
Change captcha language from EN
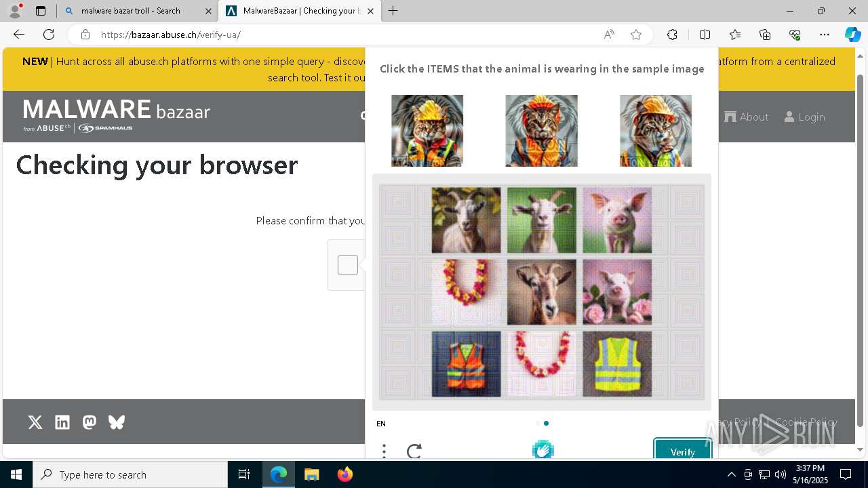[381, 424]
